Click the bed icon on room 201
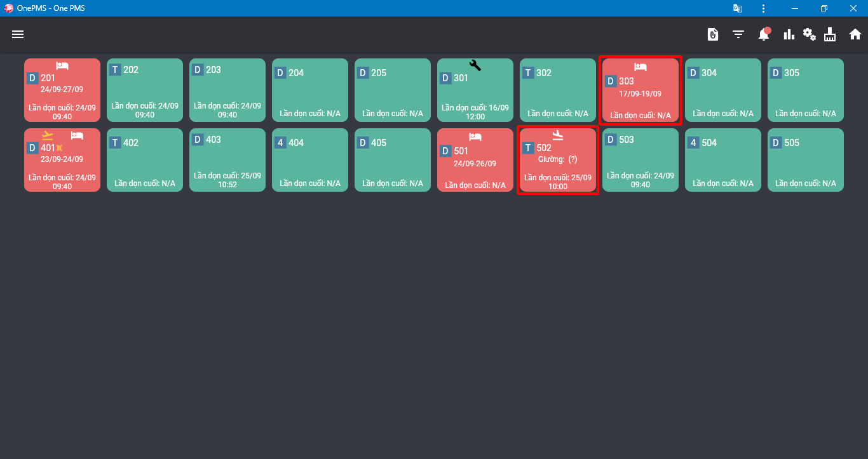This screenshot has width=868, height=459. coord(62,65)
